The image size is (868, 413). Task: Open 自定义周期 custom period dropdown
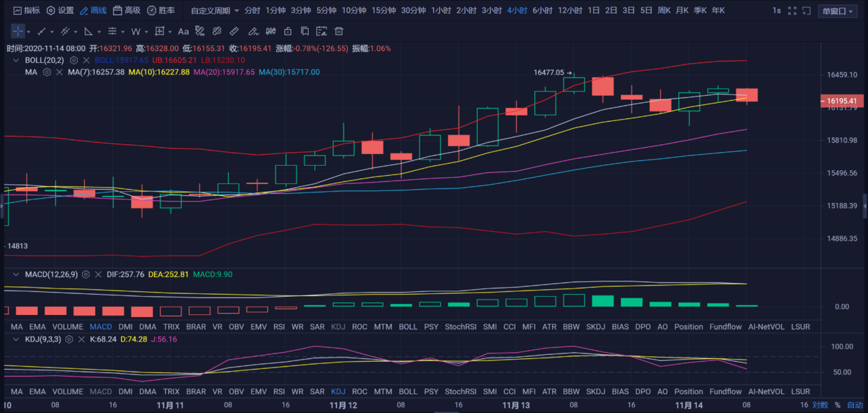(x=214, y=10)
